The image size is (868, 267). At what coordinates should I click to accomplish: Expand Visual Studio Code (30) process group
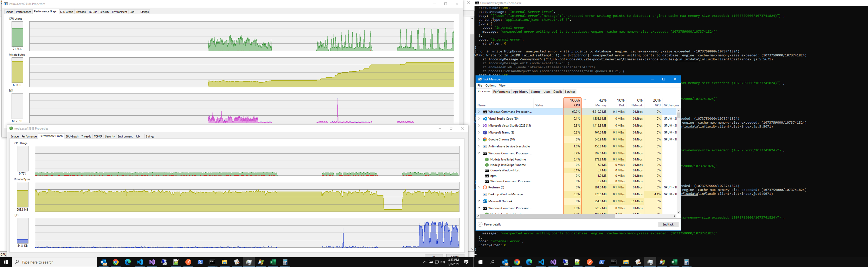pos(479,119)
